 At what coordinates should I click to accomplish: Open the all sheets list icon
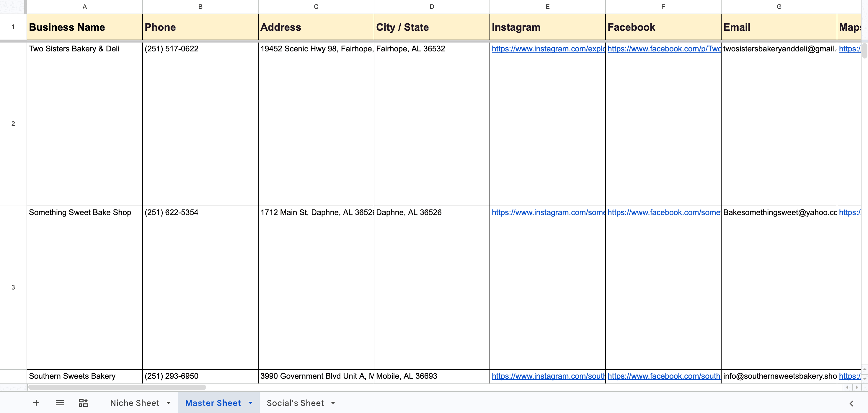tap(60, 403)
